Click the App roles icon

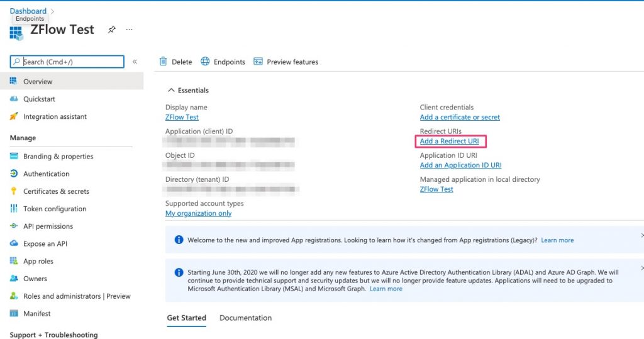(x=14, y=260)
